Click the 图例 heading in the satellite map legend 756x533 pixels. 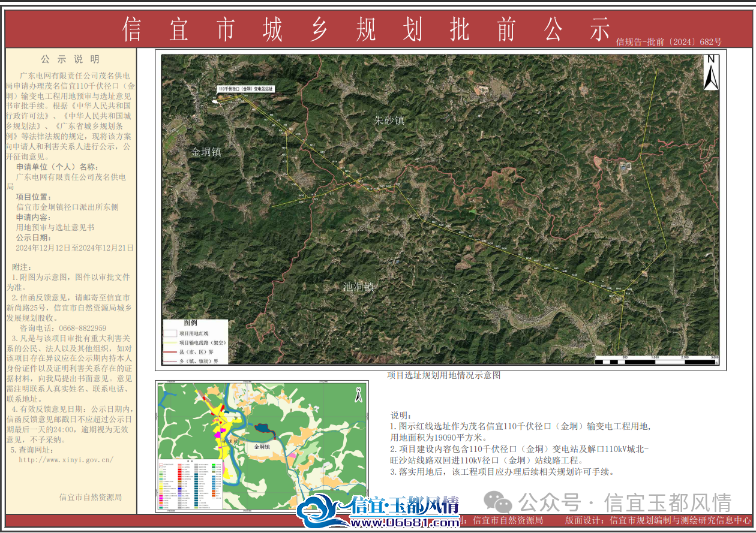coord(190,323)
